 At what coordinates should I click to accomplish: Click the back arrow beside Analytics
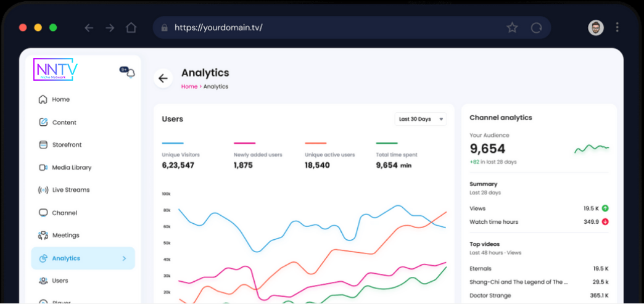(163, 78)
